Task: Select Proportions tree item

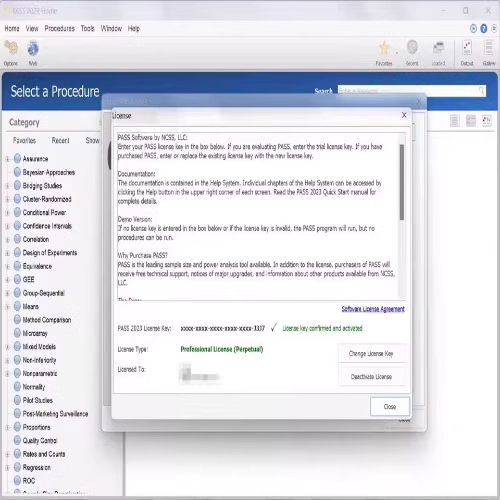Action: pos(37,427)
